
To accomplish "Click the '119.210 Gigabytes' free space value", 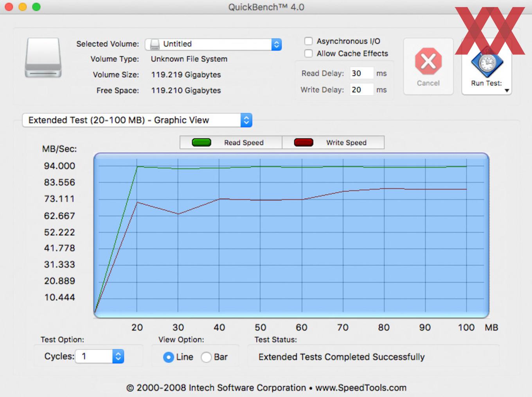I will tap(186, 90).
